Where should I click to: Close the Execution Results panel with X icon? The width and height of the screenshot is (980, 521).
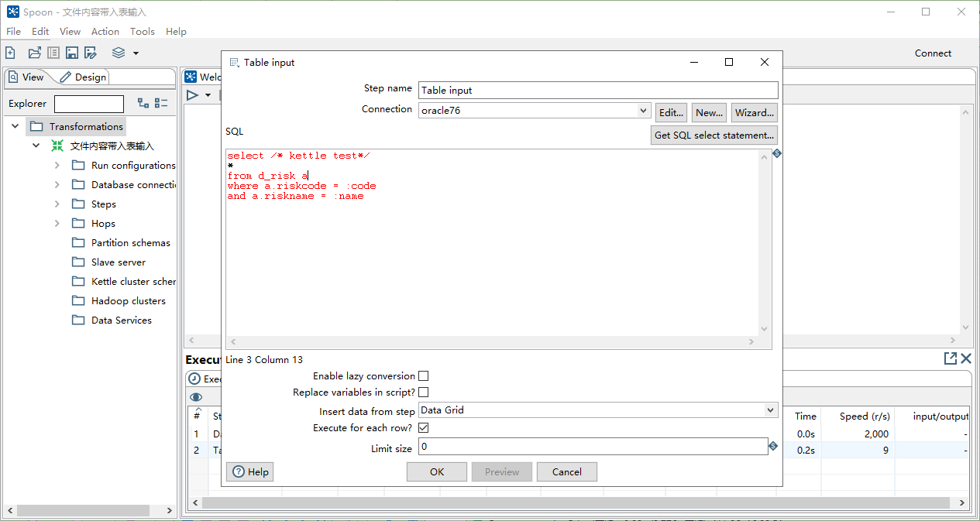pos(966,358)
